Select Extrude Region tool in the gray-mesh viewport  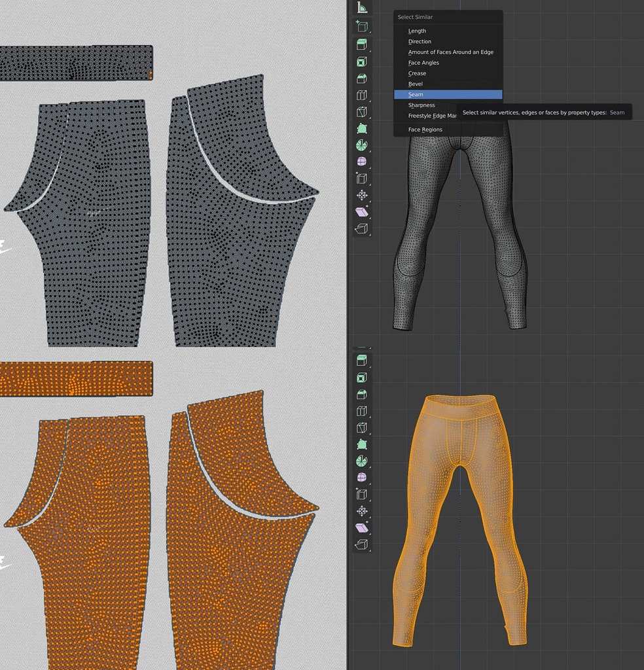pyautogui.click(x=362, y=45)
